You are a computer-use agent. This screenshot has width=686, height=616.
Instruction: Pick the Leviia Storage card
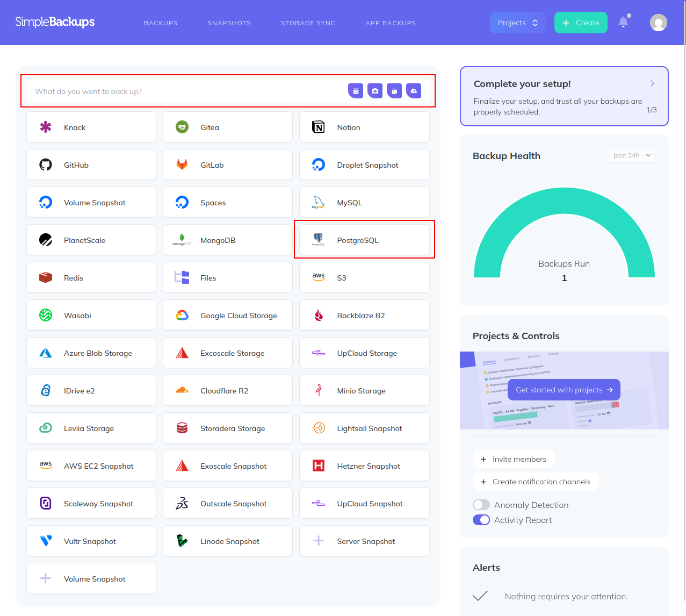point(91,428)
